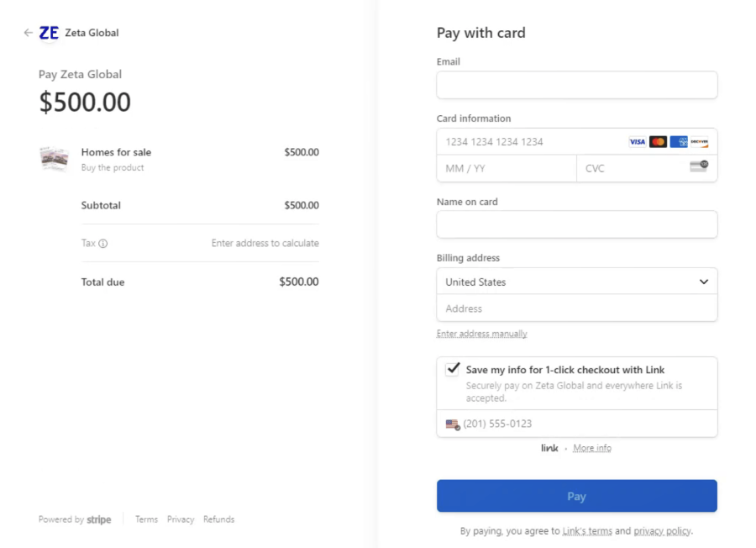This screenshot has height=548, width=756.
Task: Click the back arrow icon
Action: pos(29,33)
